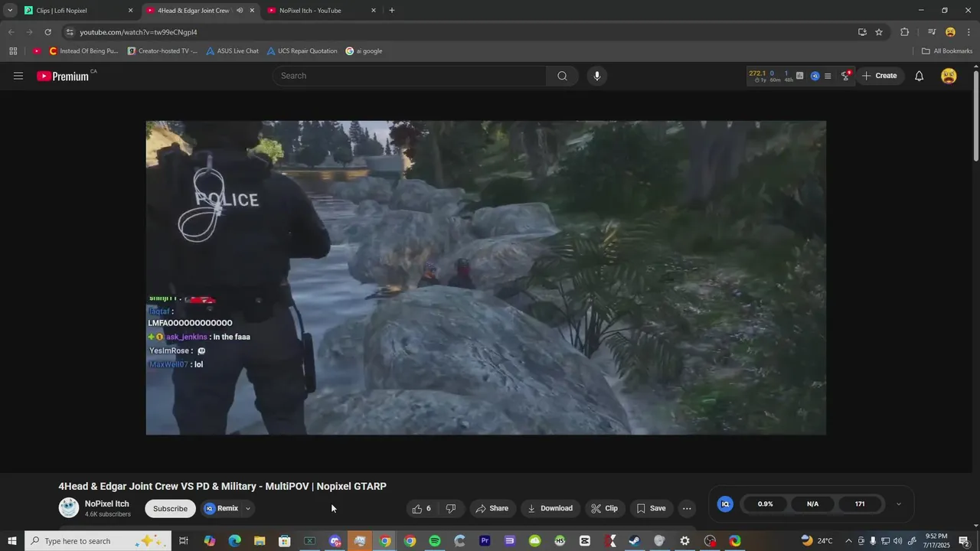Click the search magnifier button
980x551 pixels.
pyautogui.click(x=563, y=76)
